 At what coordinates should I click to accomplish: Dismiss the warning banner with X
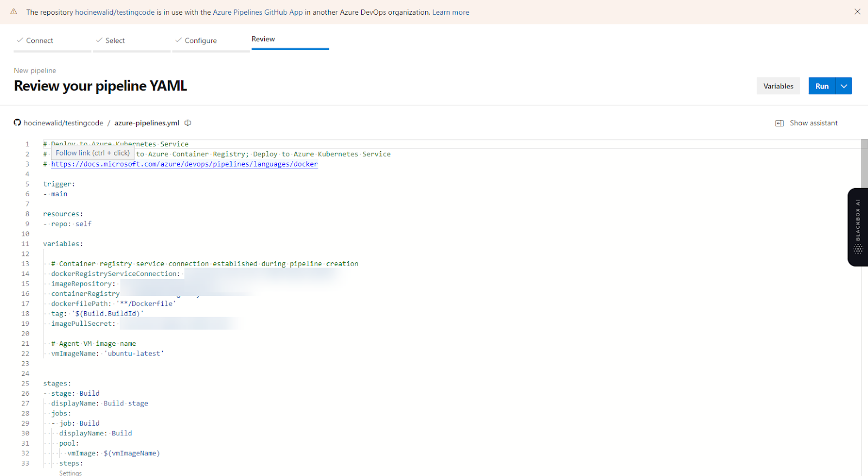[x=857, y=11]
